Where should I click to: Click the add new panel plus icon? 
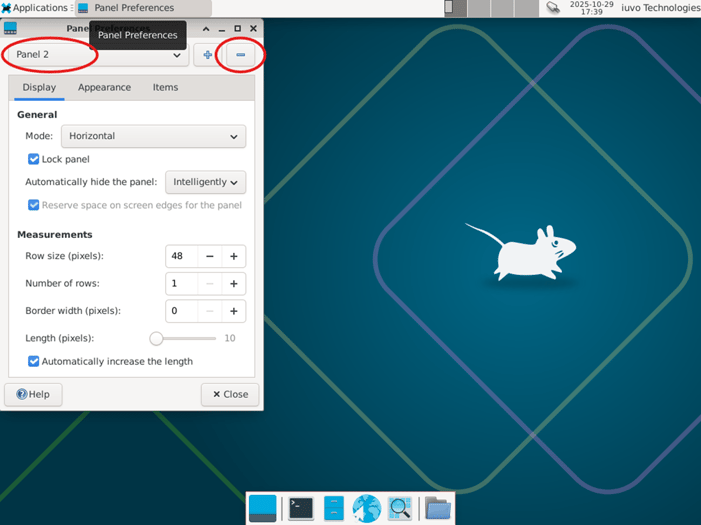pyautogui.click(x=207, y=55)
